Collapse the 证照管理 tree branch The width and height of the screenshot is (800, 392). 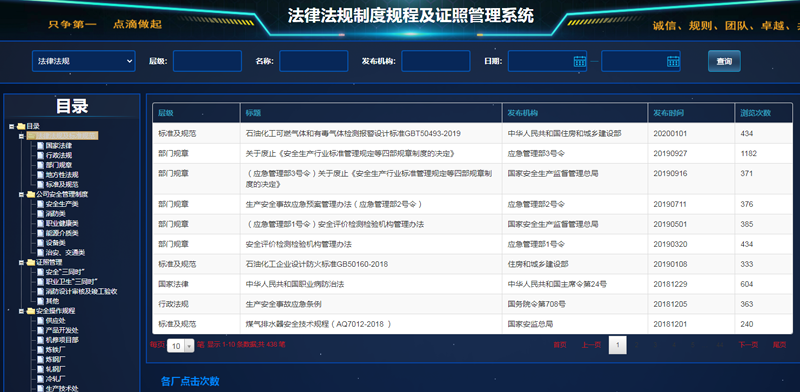21,262
